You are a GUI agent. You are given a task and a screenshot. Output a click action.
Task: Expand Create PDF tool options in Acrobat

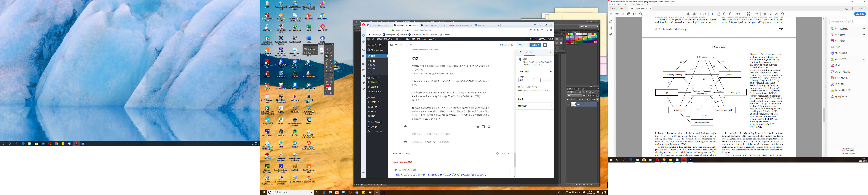[x=864, y=35]
